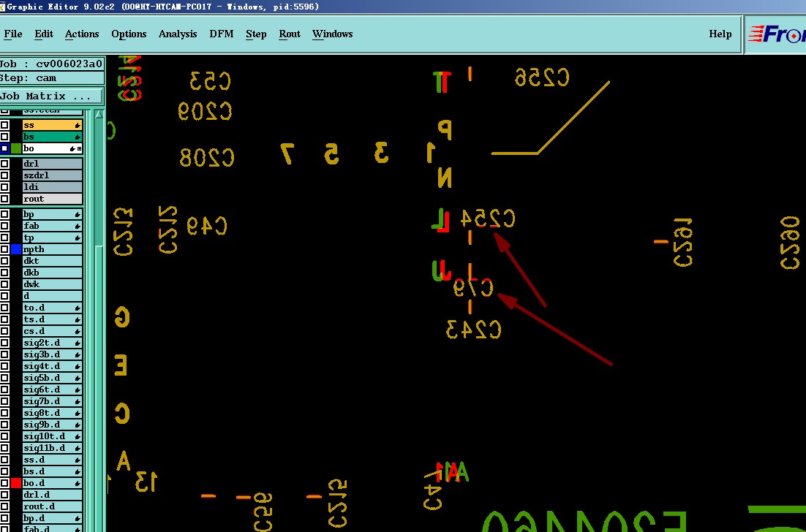Select the sig9b.d layer row
806x532 pixels.
(x=53, y=425)
